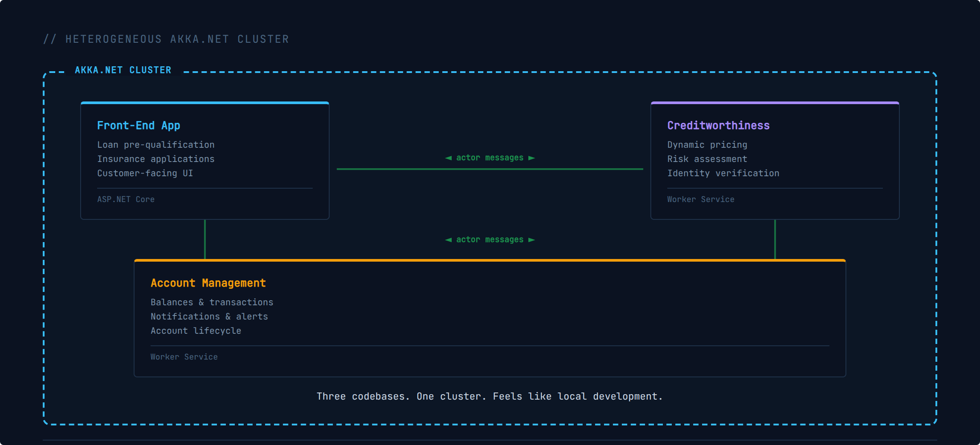Select the Creditworthiness heading
Viewport: 980px width, 445px height.
click(718, 125)
